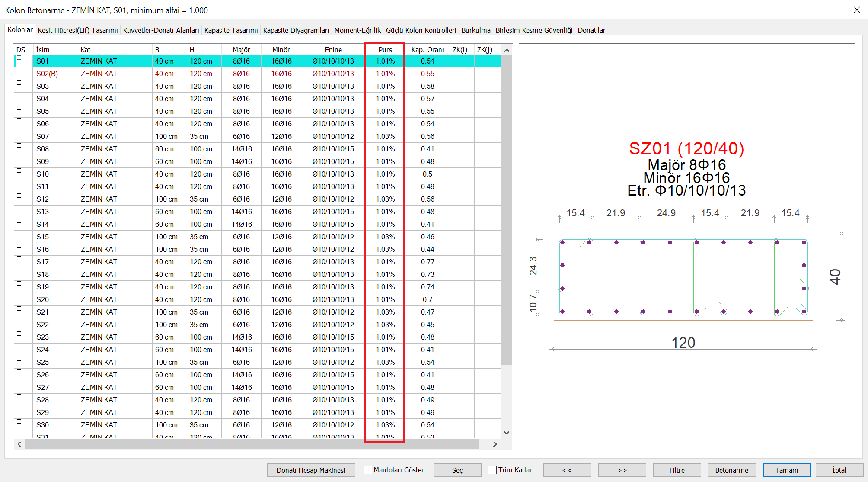Click the Enine column header

(333, 50)
